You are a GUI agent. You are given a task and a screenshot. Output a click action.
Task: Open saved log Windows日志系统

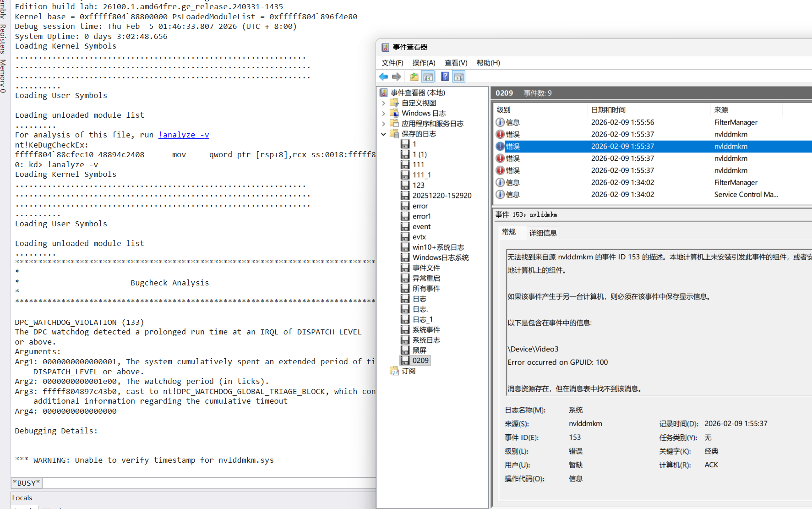click(x=440, y=257)
